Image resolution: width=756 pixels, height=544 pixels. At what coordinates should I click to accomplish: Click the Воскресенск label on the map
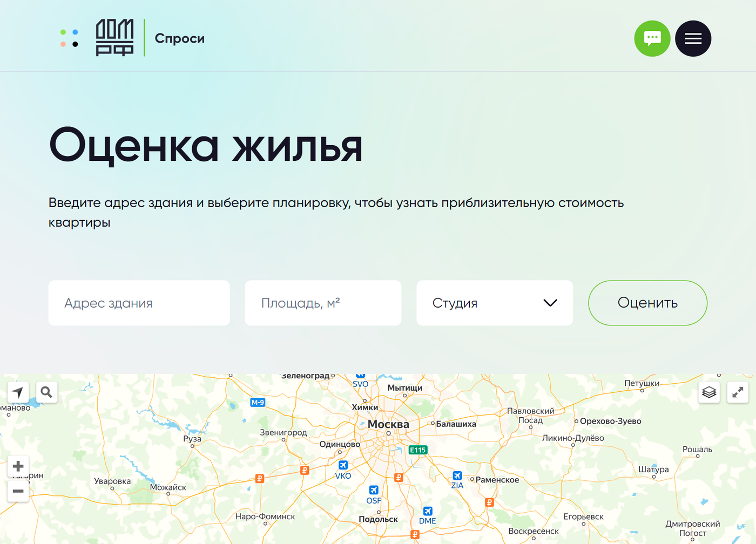(534, 531)
